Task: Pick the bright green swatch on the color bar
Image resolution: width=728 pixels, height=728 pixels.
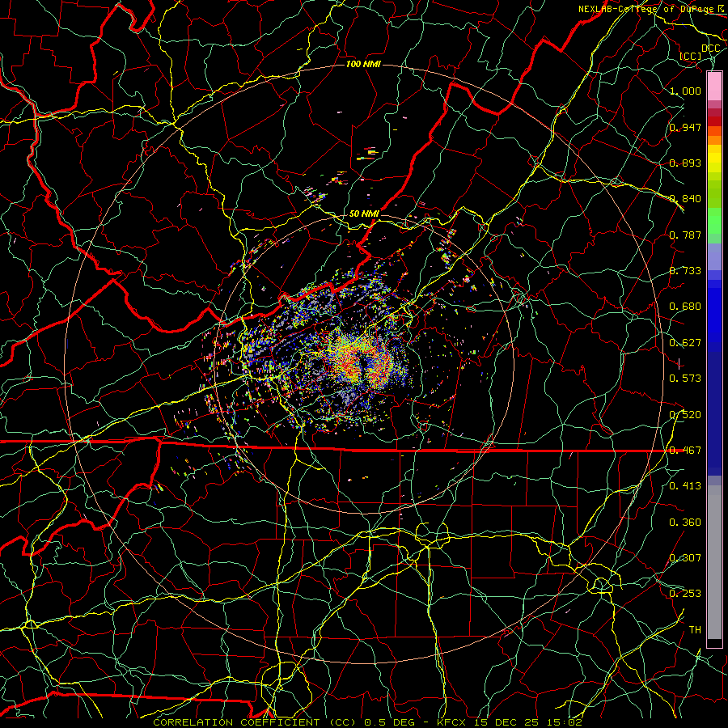Action: 714,220
